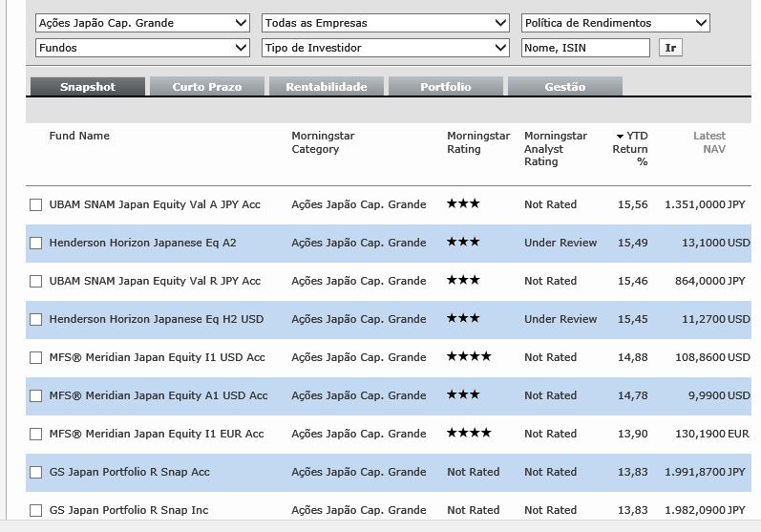Viewport: 761px width, 532px height.
Task: Open Henderson Horizon Japanese Eq H2 USD fund
Action: (x=157, y=319)
